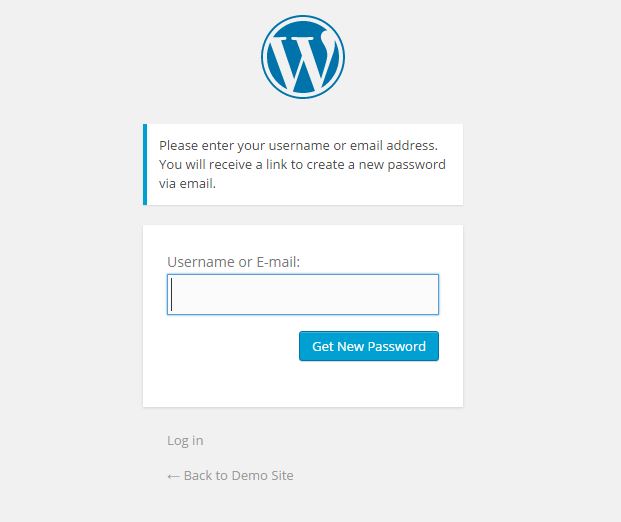Go back via Back to Demo Site link
621x522 pixels.
click(230, 475)
